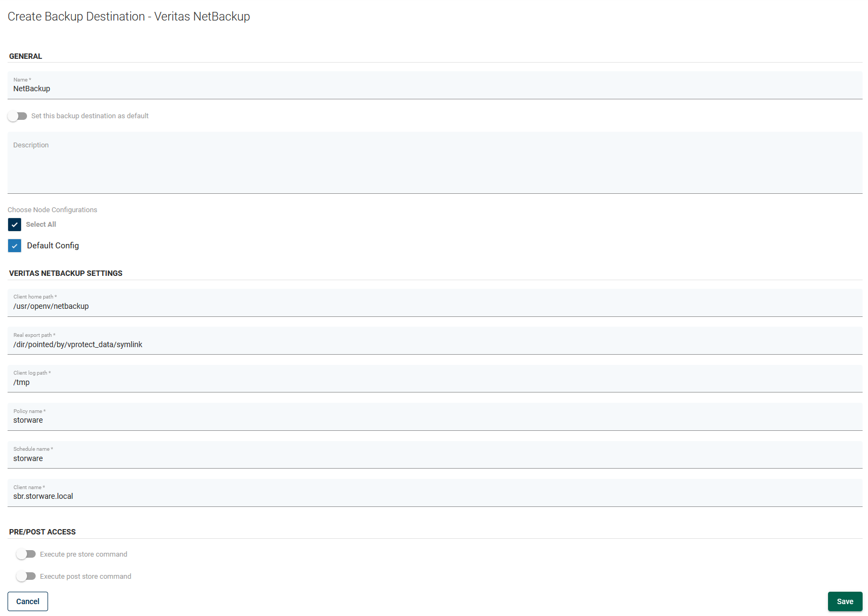This screenshot has width=868, height=616.
Task: Enable Execute pre store command toggle
Action: point(26,554)
